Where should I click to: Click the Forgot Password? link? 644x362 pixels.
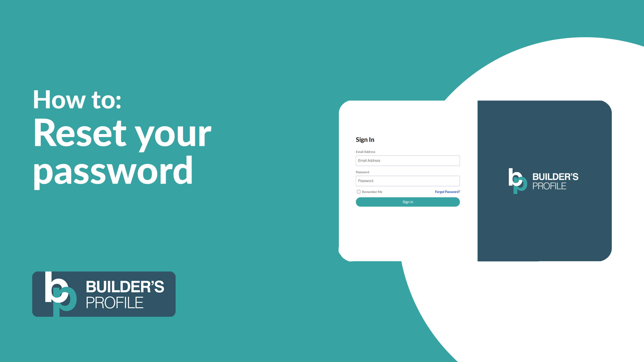[x=447, y=192]
